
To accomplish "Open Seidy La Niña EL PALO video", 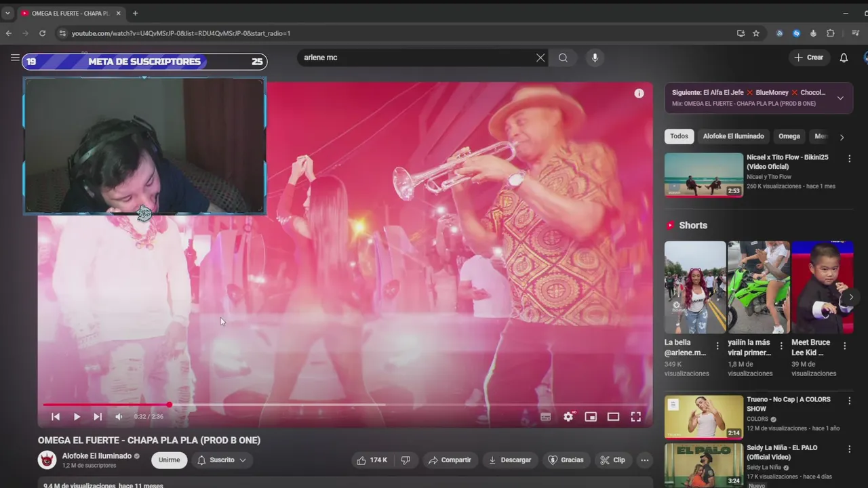I will 704,466.
